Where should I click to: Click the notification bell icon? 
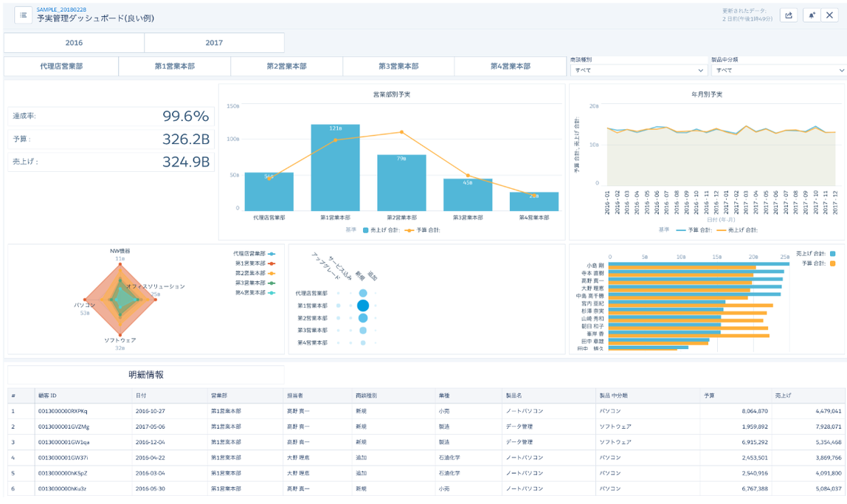coord(812,15)
